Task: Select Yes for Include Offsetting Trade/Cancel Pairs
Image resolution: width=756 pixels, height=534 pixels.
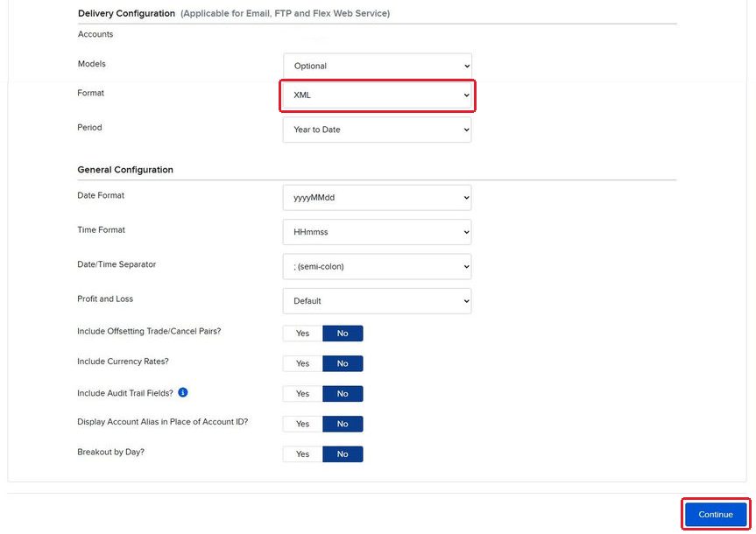Action: [303, 334]
